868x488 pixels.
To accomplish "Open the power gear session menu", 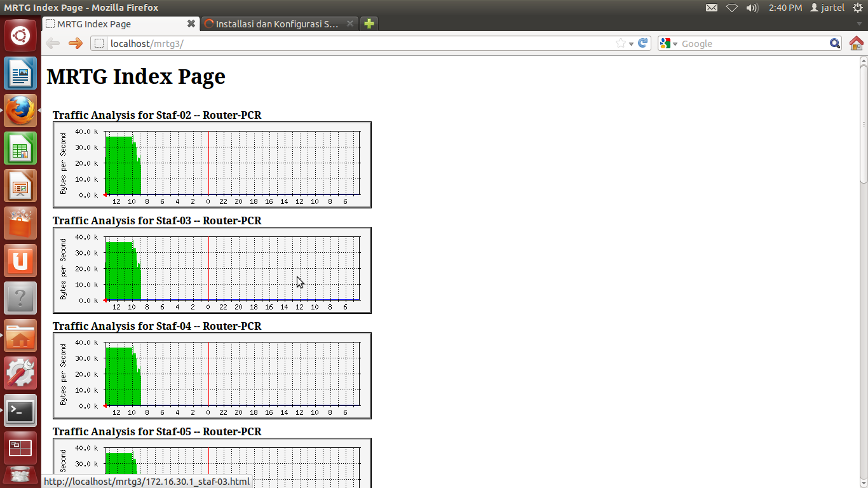I will (857, 8).
